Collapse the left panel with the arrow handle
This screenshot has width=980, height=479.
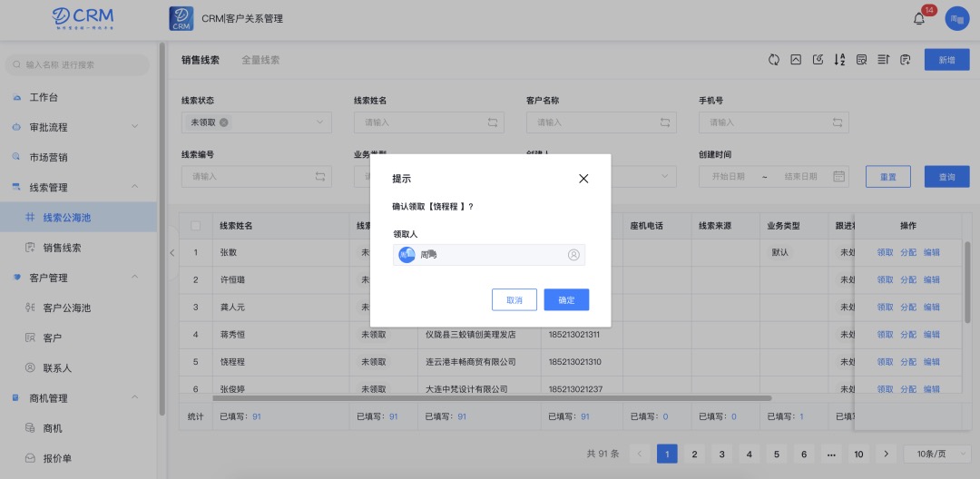point(172,253)
